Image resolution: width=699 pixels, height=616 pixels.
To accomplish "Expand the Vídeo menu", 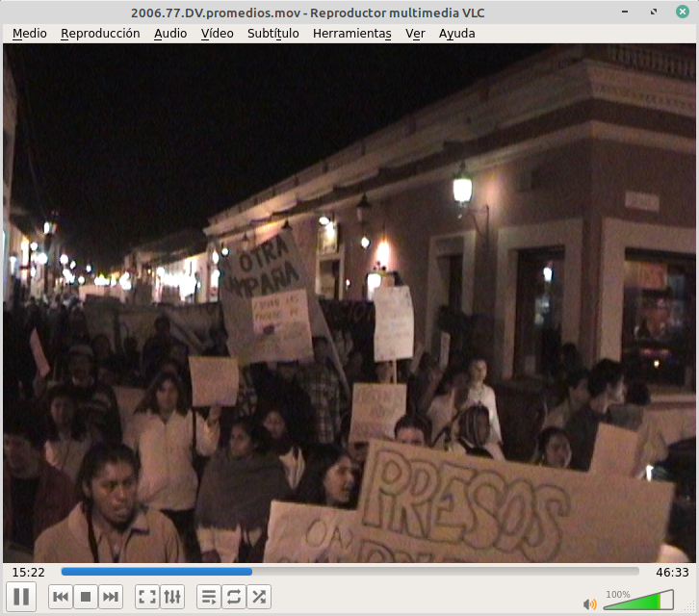I will pos(217,33).
